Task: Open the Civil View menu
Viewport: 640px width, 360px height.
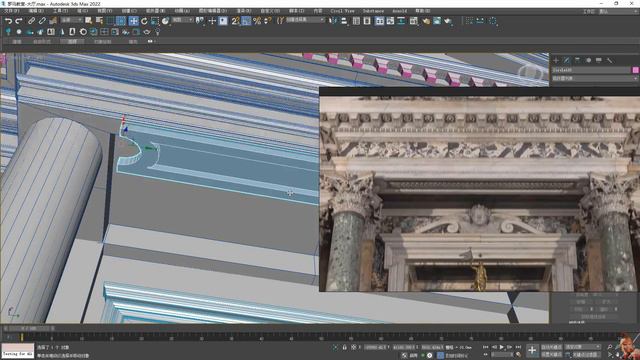Action: 342,11
